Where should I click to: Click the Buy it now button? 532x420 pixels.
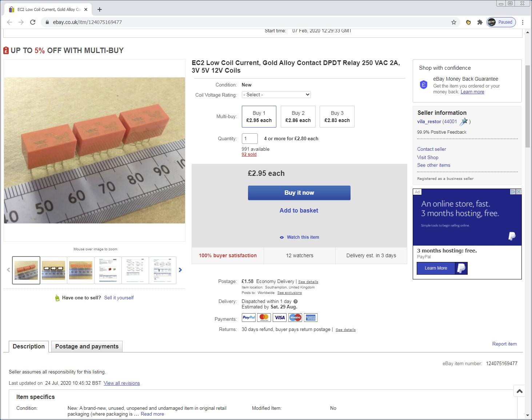coord(299,193)
